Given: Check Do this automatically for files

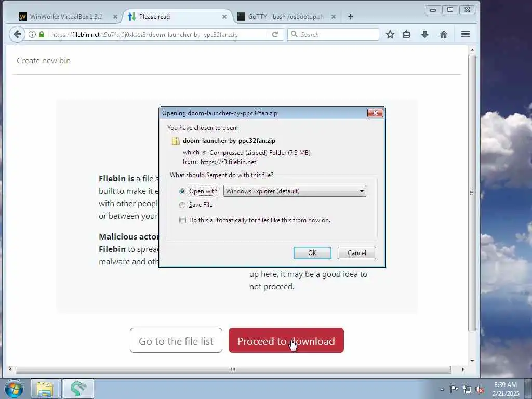Looking at the screenshot, I should point(182,220).
